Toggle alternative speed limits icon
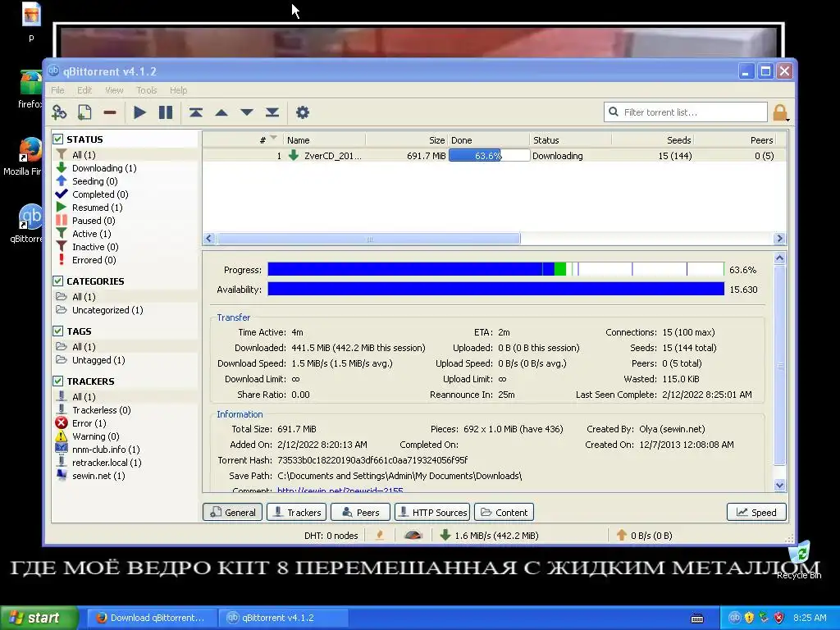840x630 pixels. pyautogui.click(x=413, y=535)
